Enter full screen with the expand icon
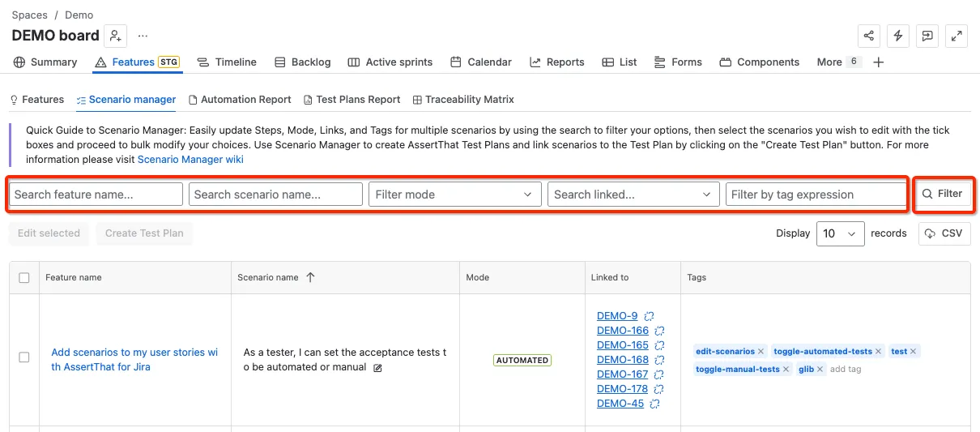 click(957, 36)
